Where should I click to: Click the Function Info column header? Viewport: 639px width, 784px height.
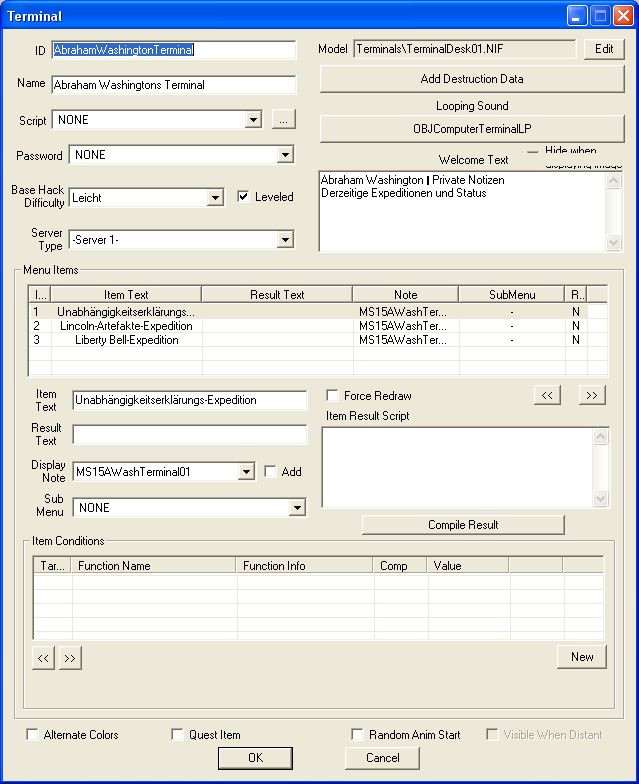pyautogui.click(x=304, y=566)
